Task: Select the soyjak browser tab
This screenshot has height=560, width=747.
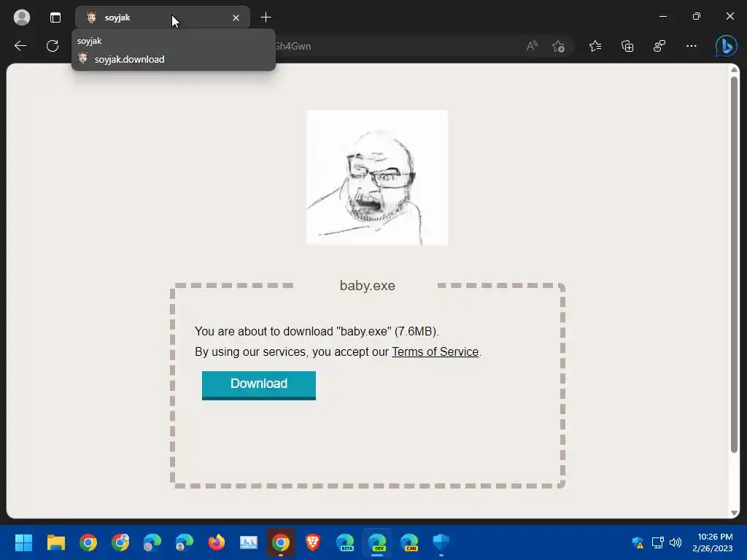Action: click(163, 17)
